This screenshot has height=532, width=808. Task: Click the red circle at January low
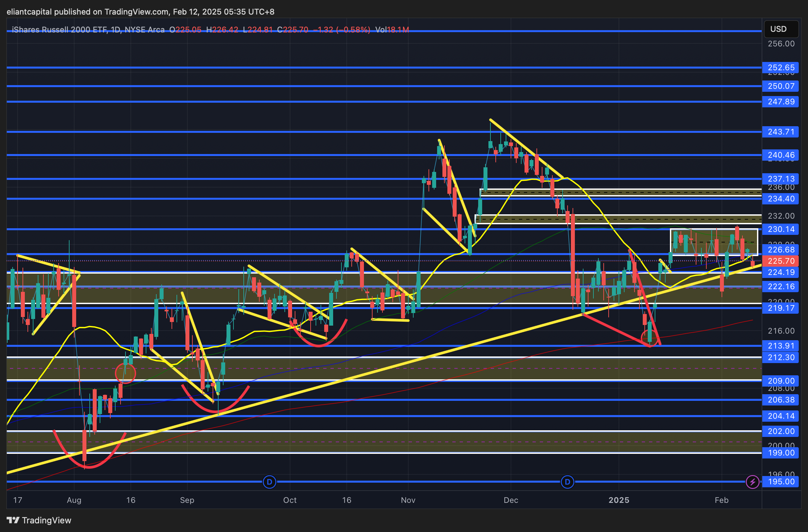[649, 338]
